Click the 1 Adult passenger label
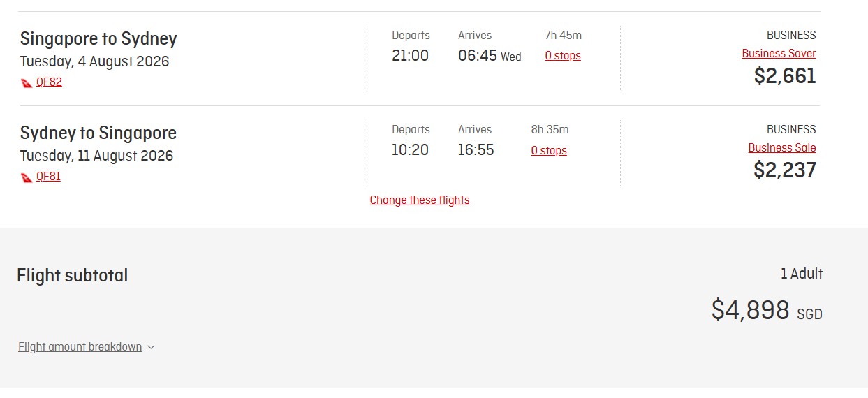The image size is (868, 398). tap(801, 274)
